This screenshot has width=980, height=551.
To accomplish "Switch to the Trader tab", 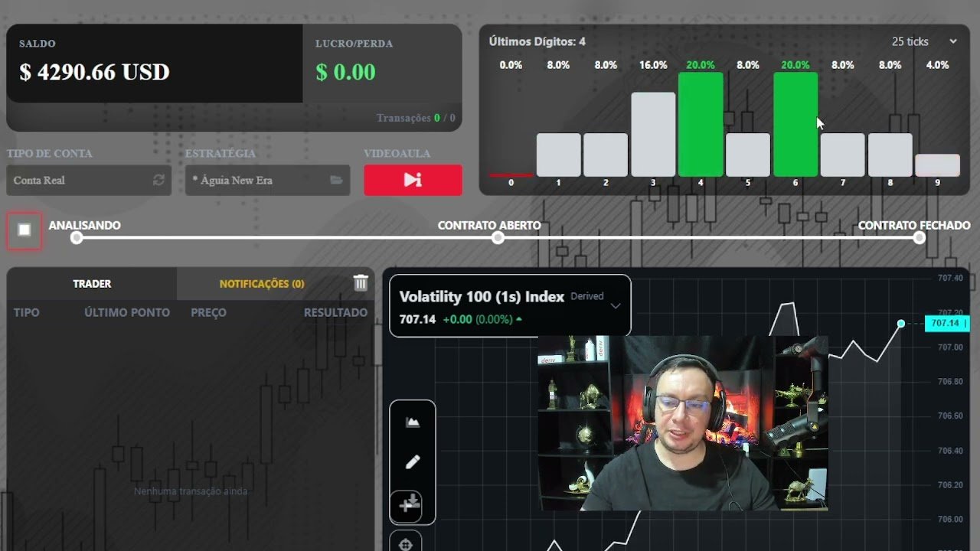I will point(92,283).
